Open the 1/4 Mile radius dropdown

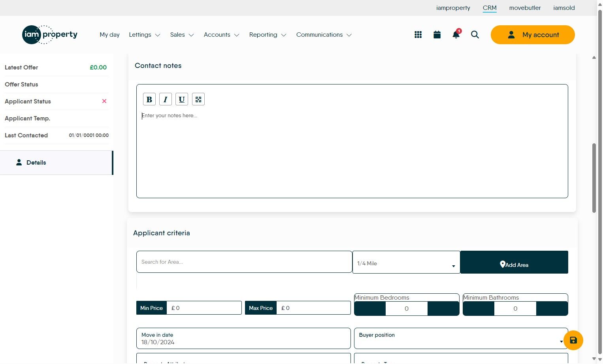406,262
